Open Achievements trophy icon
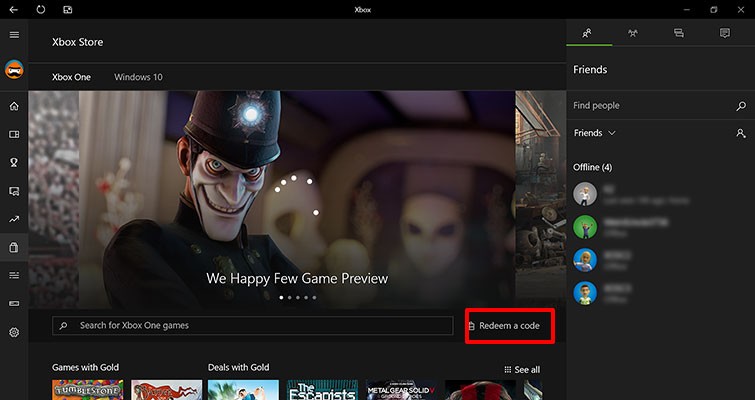755x400 pixels. tap(14, 163)
